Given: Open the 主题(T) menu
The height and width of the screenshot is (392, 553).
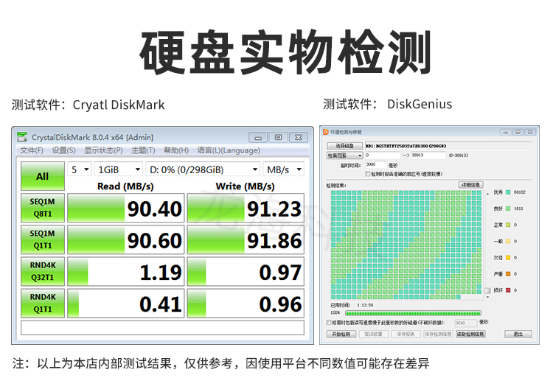Looking at the screenshot, I should 143,150.
